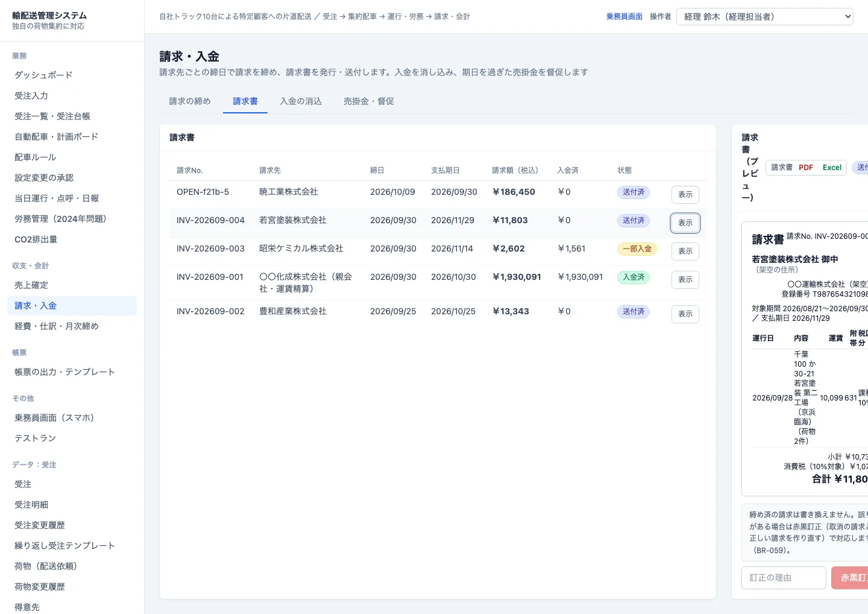Open 荷物変更履歴 in sidebar

[72, 586]
